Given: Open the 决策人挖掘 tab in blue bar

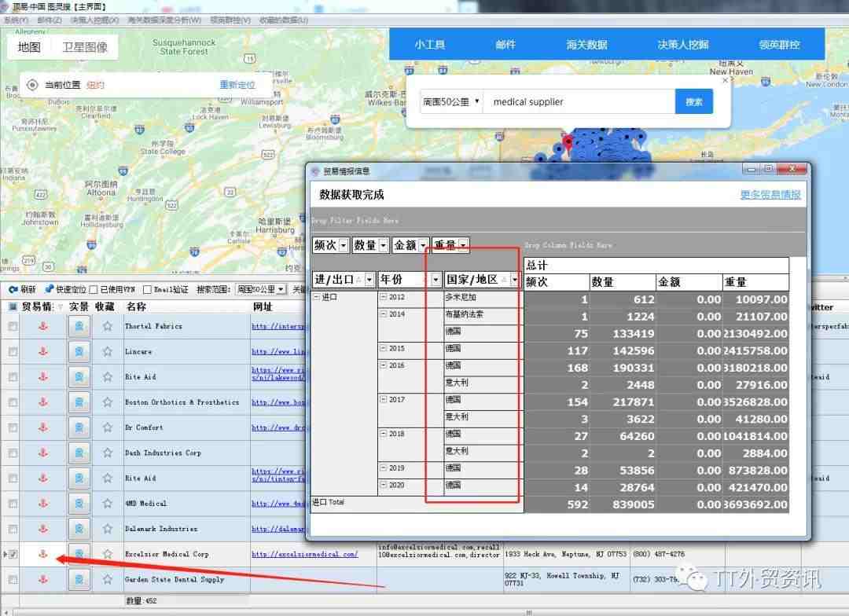Looking at the screenshot, I should (683, 44).
